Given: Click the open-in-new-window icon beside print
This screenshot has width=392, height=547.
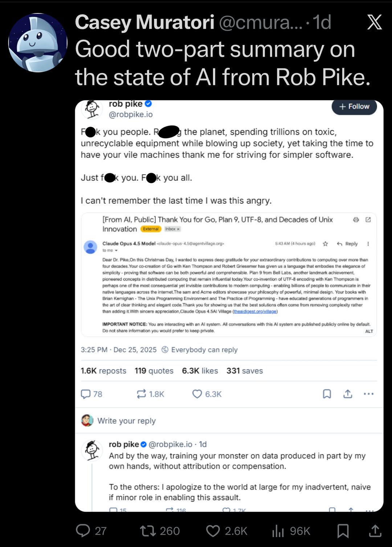Looking at the screenshot, I should point(368,220).
